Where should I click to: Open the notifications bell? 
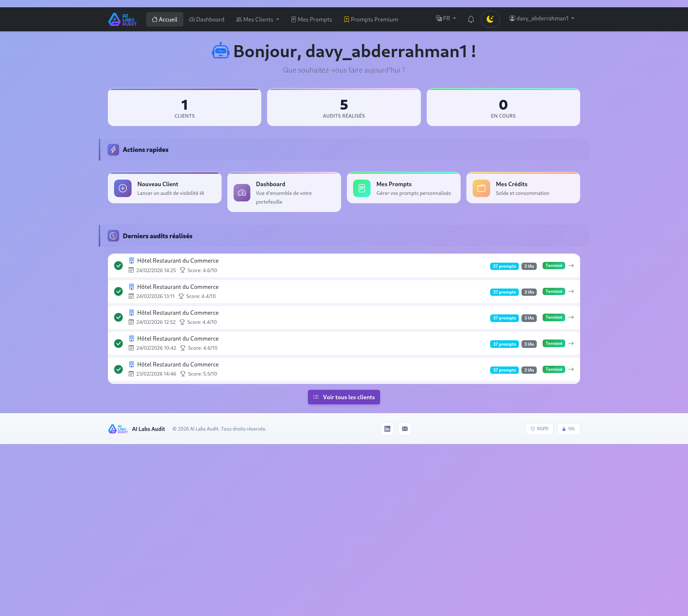pos(470,19)
